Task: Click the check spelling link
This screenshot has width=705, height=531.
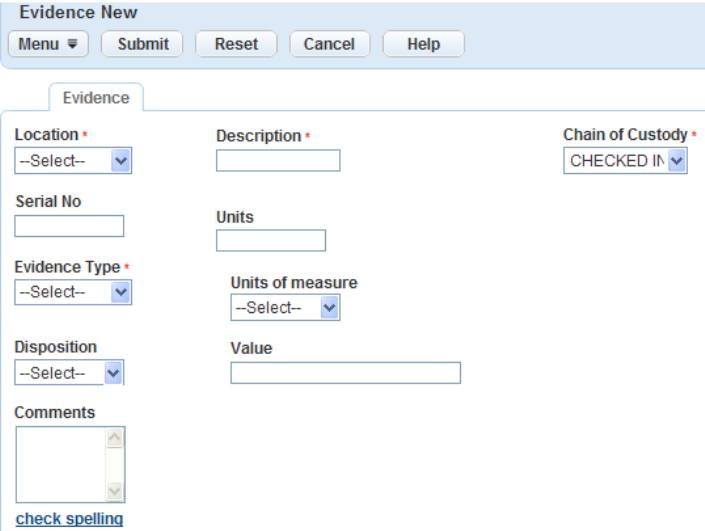Action: click(69, 519)
